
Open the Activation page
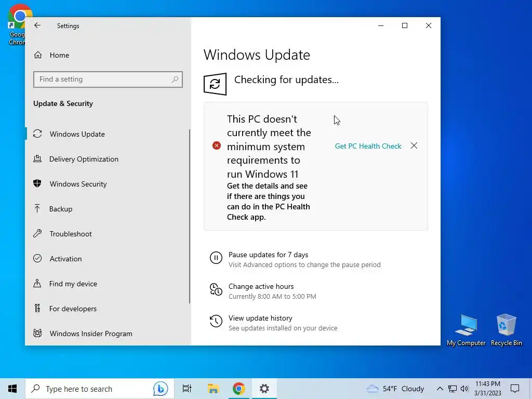[107, 259]
